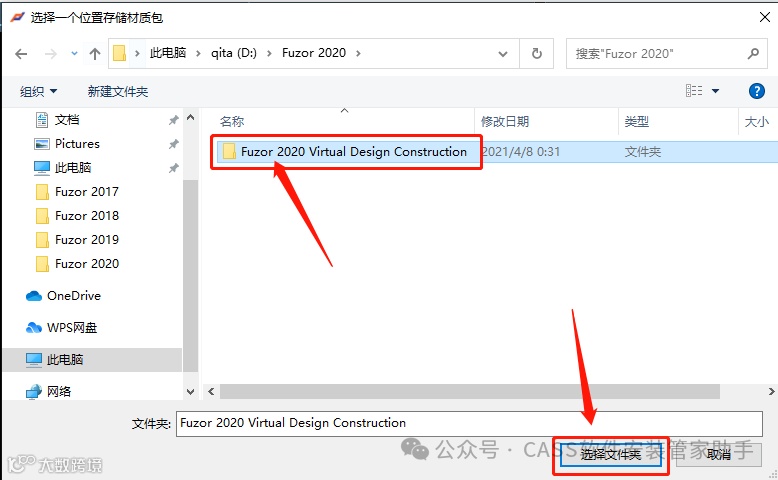Change view with the view icon

[x=694, y=91]
